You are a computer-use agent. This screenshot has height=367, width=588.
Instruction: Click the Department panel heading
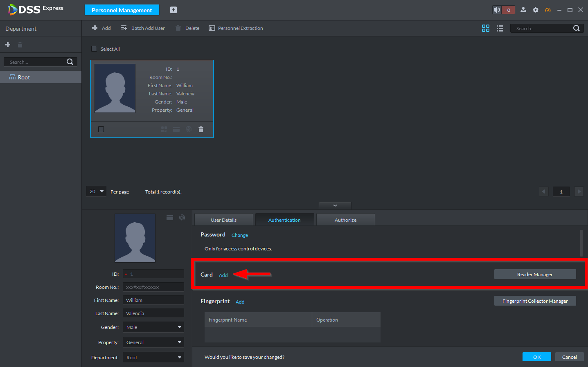pos(21,29)
